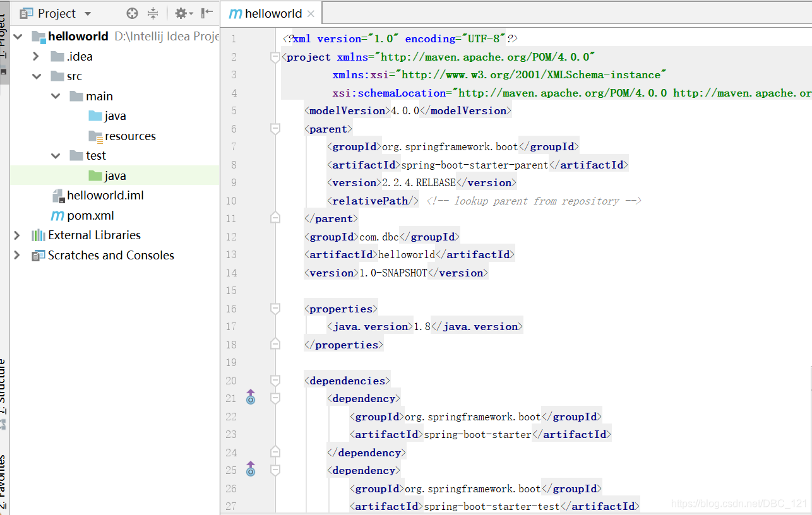Click modelVersion text 4.0.0 on line 5
Image resolution: width=812 pixels, height=515 pixels.
405,110
